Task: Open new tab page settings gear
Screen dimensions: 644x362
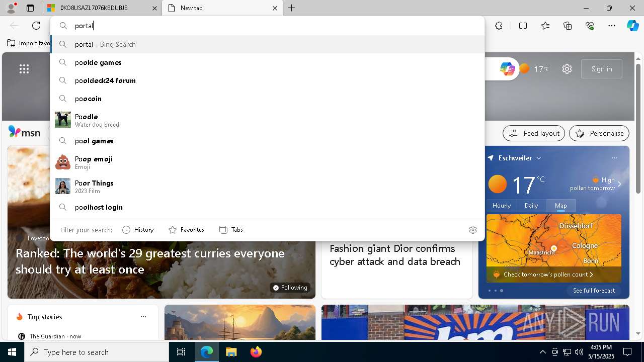Action: click(567, 69)
